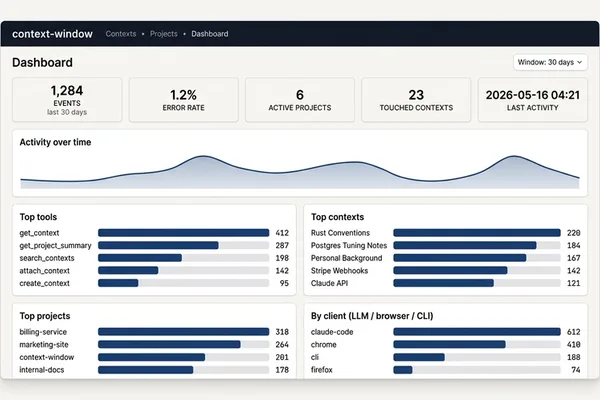Click the Postgres Tuning Notes context
The height and width of the screenshot is (400, 600).
pos(349,245)
